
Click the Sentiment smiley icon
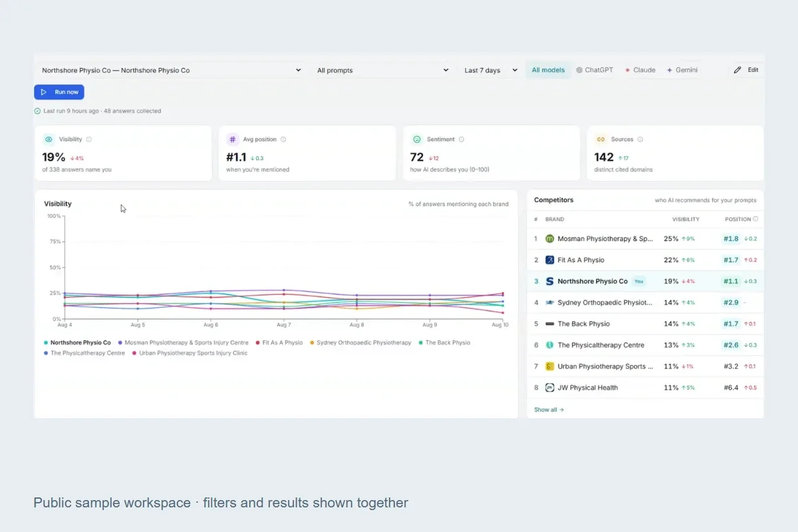pos(417,140)
